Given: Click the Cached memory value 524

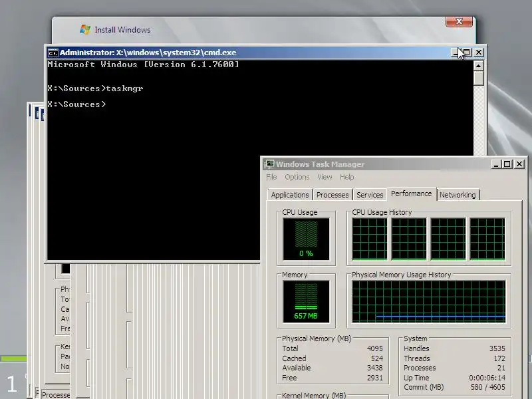Looking at the screenshot, I should 376,358.
